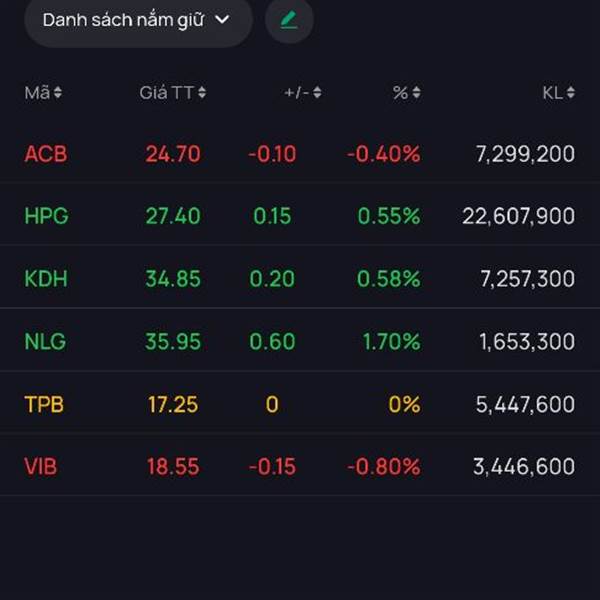Select the NLG stock symbol
The height and width of the screenshot is (600, 600).
point(45,342)
